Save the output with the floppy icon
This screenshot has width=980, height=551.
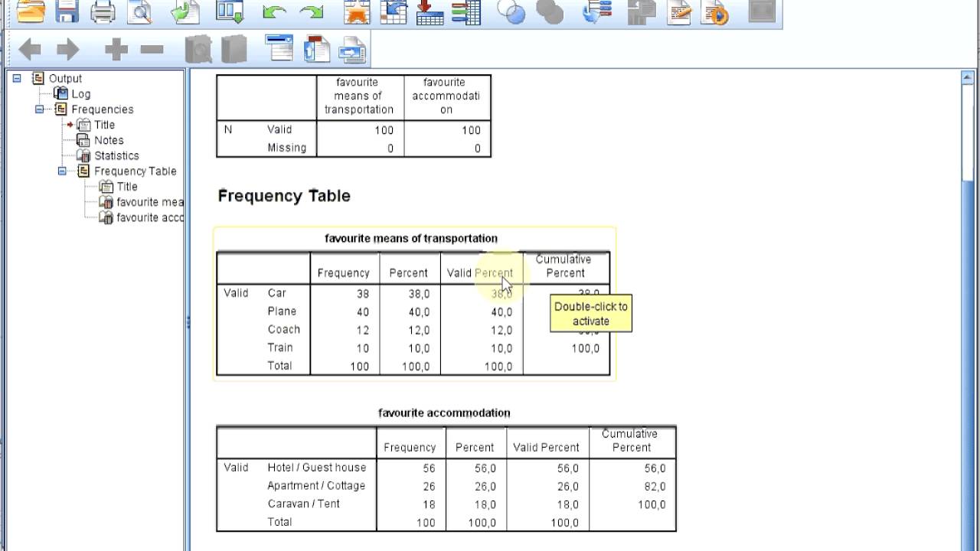[67, 11]
